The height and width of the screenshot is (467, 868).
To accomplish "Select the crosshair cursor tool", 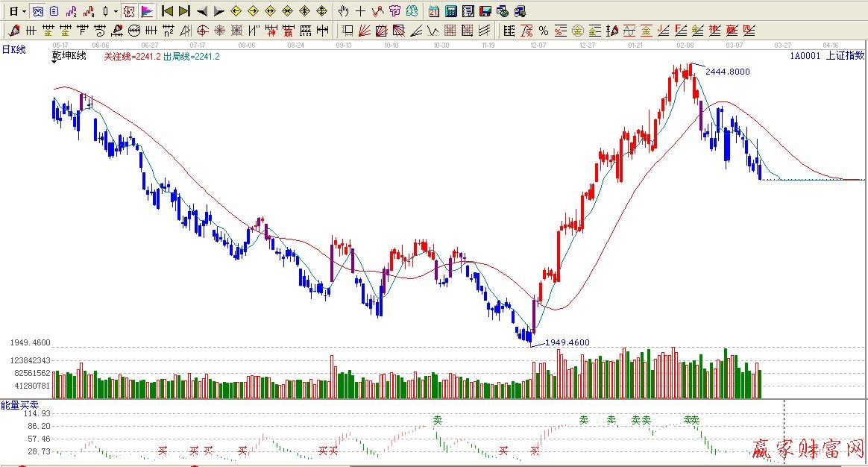I will pyautogui.click(x=360, y=11).
